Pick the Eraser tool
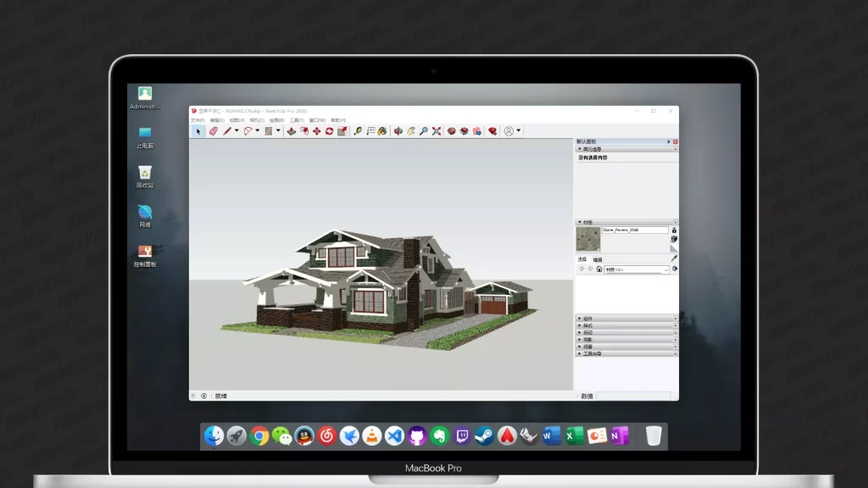The height and width of the screenshot is (488, 868). (214, 131)
